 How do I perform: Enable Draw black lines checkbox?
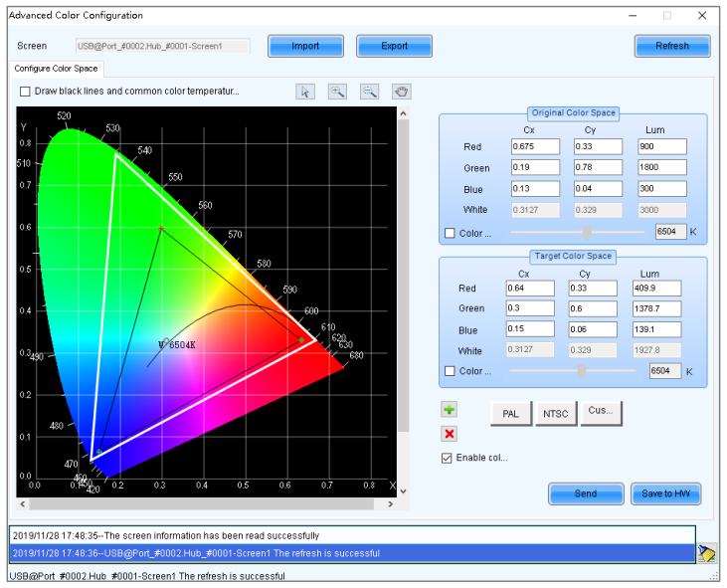click(25, 92)
